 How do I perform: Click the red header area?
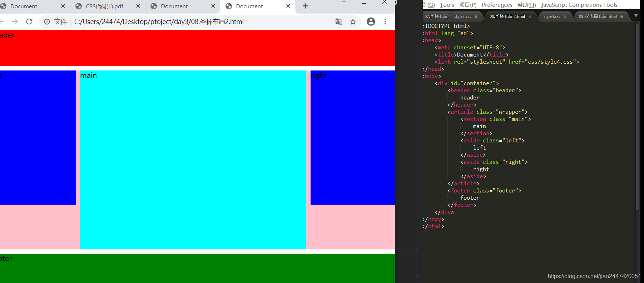pyautogui.click(x=197, y=48)
